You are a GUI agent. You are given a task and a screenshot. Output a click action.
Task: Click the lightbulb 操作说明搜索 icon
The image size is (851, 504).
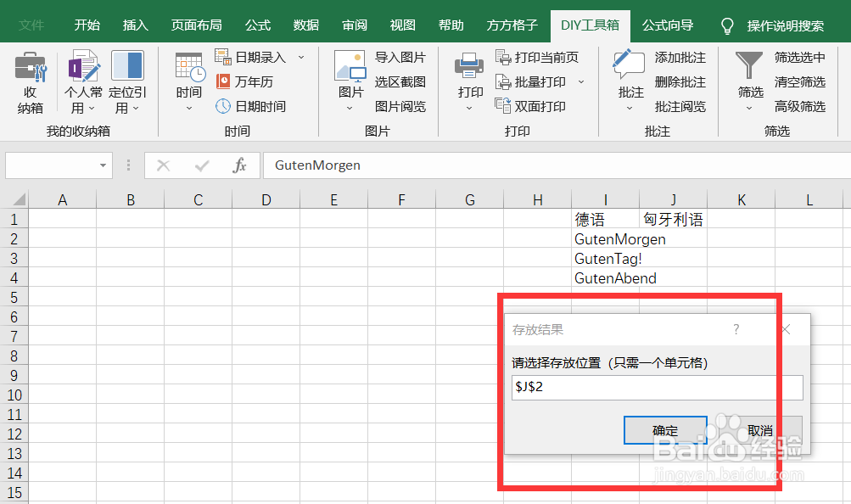[727, 25]
